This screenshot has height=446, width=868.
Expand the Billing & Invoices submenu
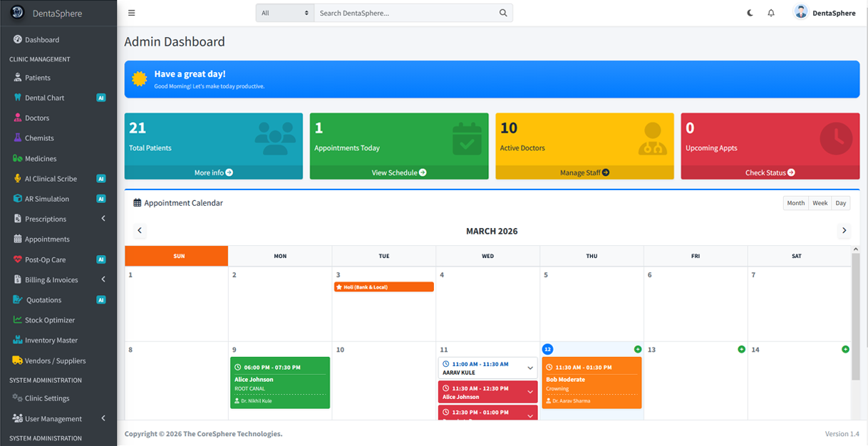(x=58, y=279)
